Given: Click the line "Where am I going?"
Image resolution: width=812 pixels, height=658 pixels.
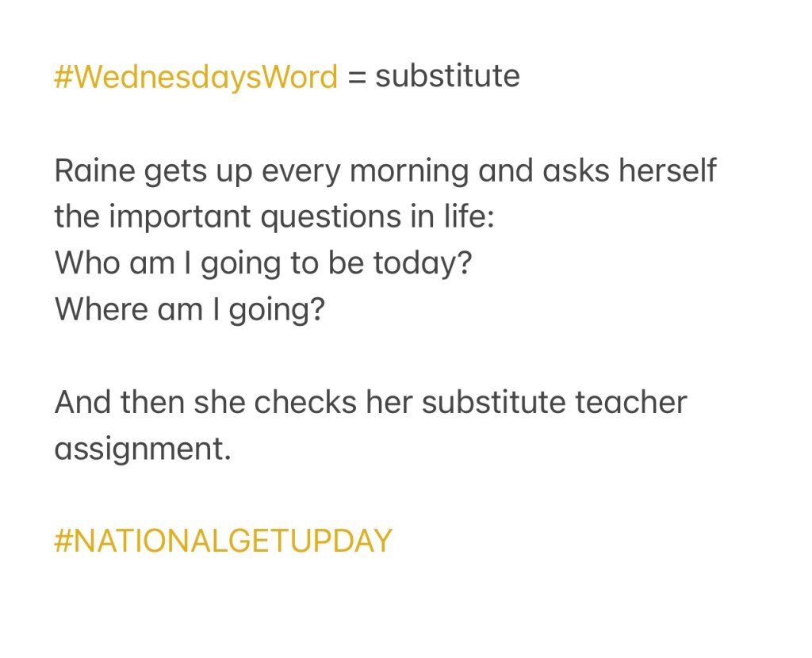Looking at the screenshot, I should 190,308.
